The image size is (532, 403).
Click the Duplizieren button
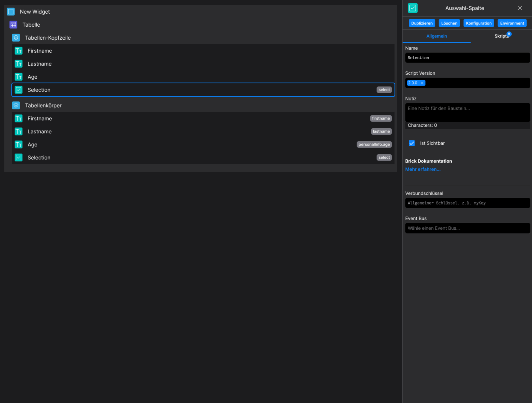[421, 23]
